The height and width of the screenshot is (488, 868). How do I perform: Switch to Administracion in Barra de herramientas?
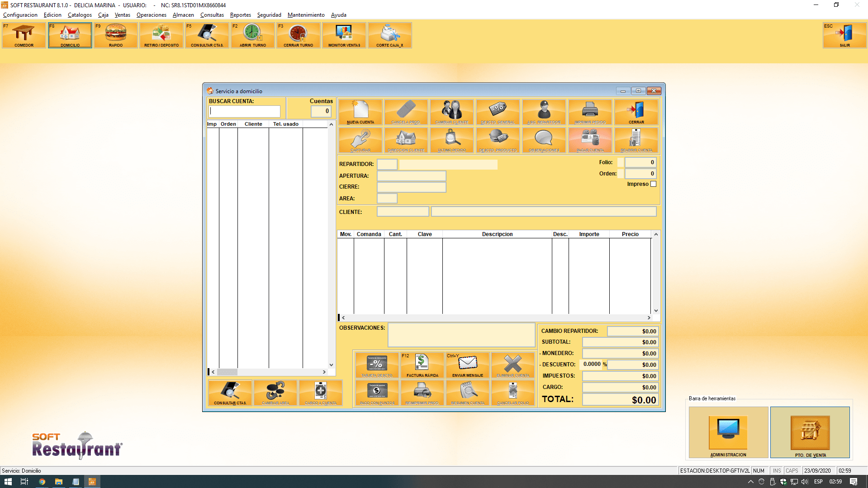(728, 432)
